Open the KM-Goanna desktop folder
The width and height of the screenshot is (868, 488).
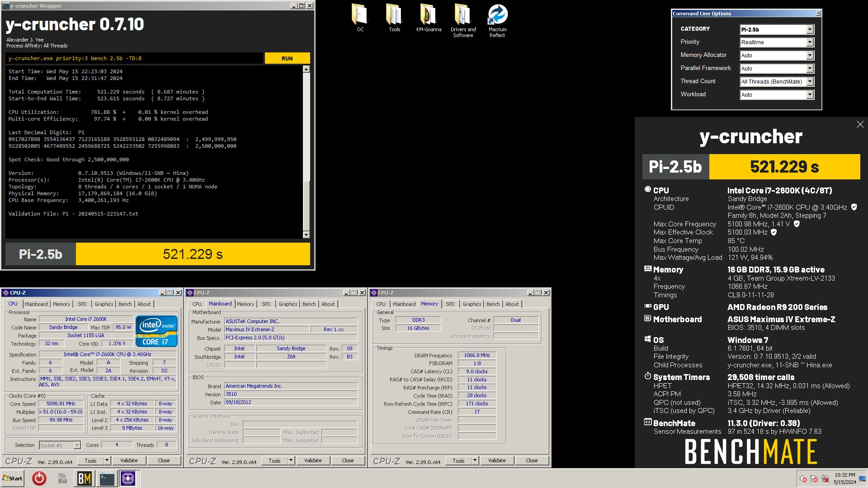click(429, 18)
